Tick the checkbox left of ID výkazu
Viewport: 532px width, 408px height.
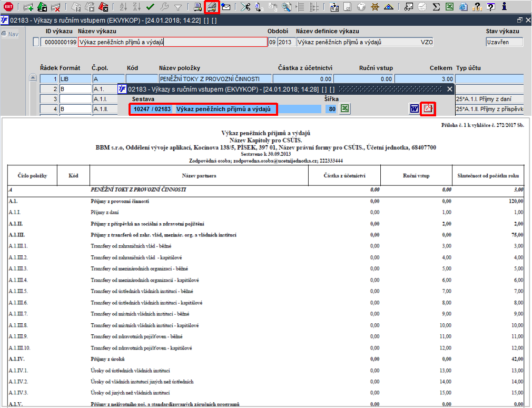click(x=36, y=43)
